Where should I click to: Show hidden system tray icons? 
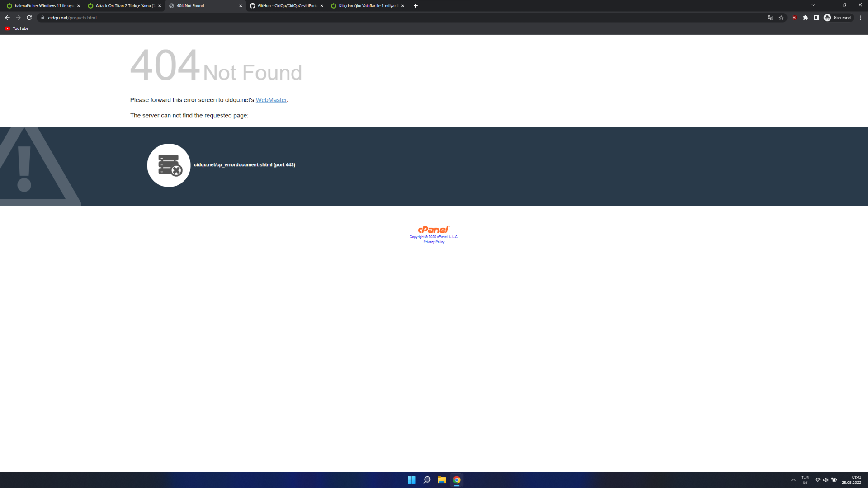pyautogui.click(x=793, y=480)
